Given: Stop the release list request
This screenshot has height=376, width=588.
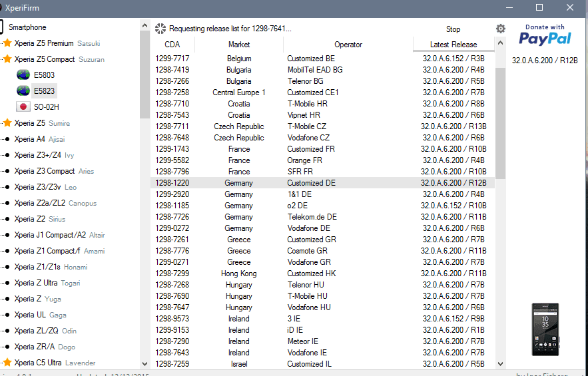Looking at the screenshot, I should tap(453, 29).
